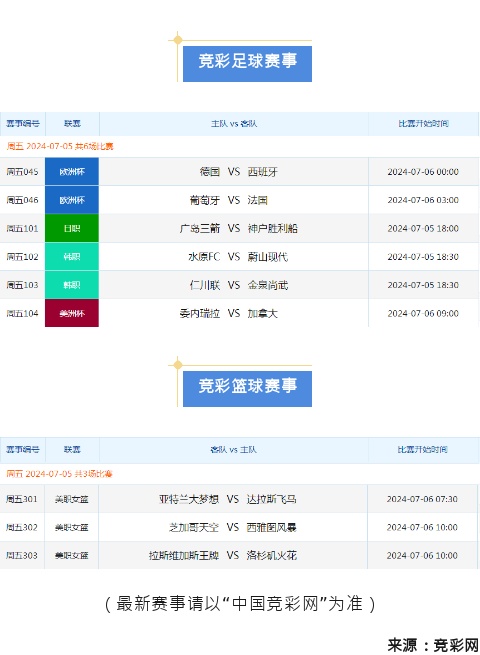Click 比赛开始时间 header in the basketball table
Screen dimensions: 480x655
[422, 449]
